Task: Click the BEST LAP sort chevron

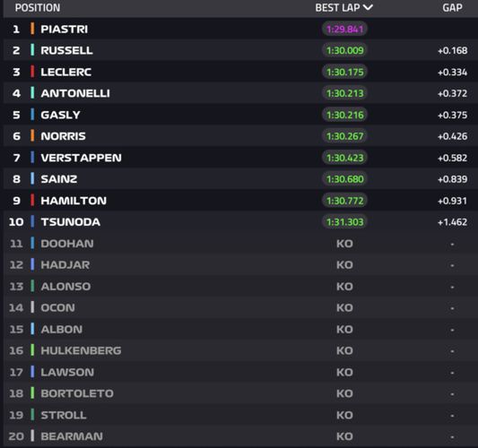Action: point(368,7)
